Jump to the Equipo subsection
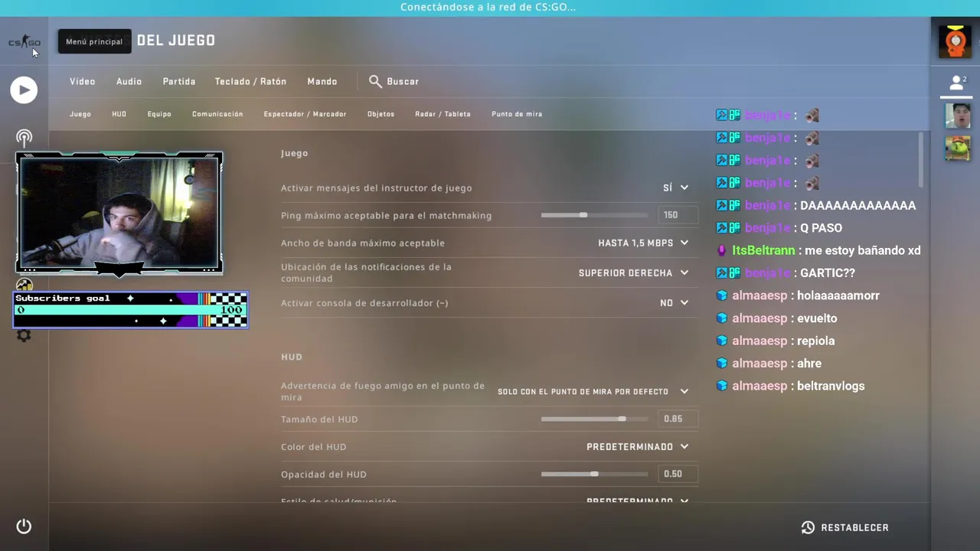This screenshot has width=980, height=551. click(159, 114)
